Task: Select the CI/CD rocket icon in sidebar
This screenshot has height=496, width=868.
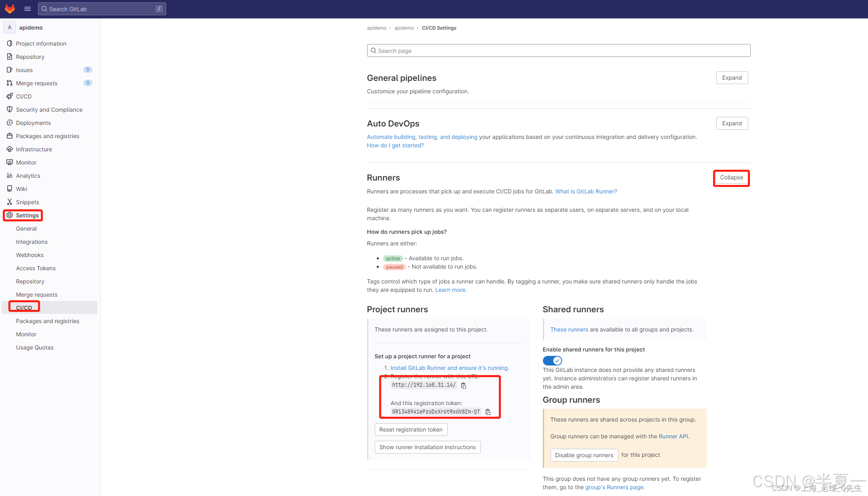Action: pyautogui.click(x=10, y=96)
